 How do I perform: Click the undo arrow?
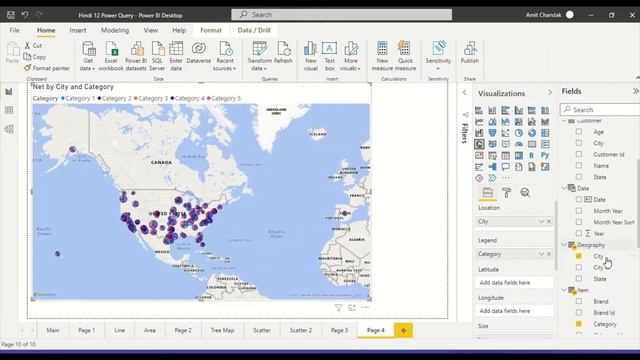point(25,15)
